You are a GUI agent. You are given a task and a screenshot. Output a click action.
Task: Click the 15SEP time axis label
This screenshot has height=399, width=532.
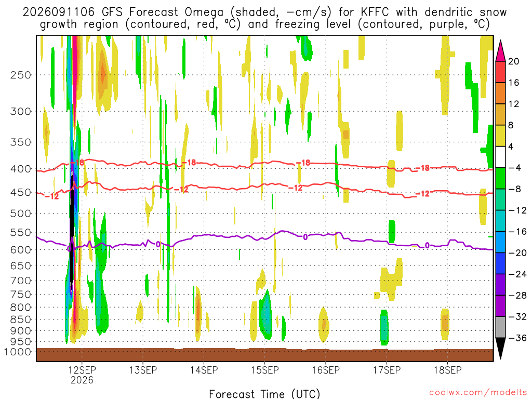tap(264, 370)
